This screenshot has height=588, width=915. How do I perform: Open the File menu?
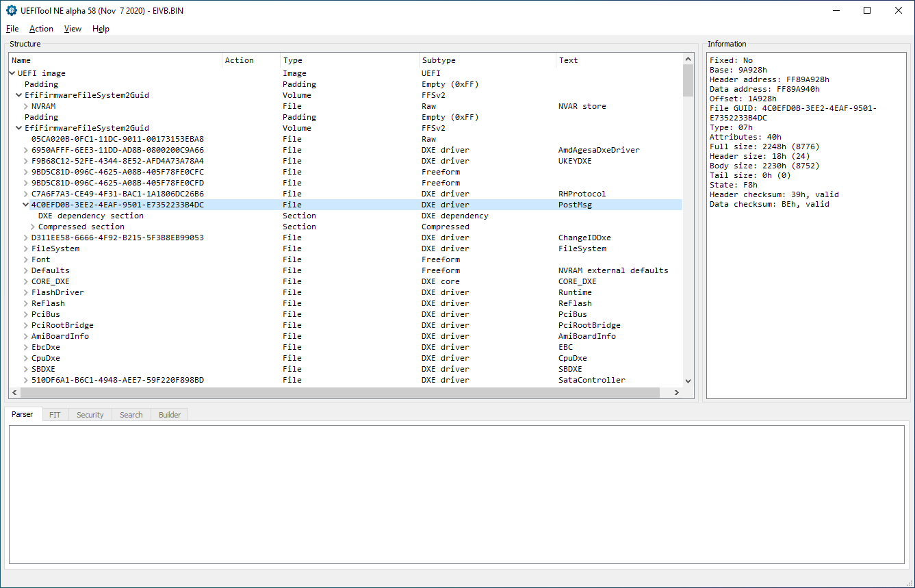(x=12, y=29)
